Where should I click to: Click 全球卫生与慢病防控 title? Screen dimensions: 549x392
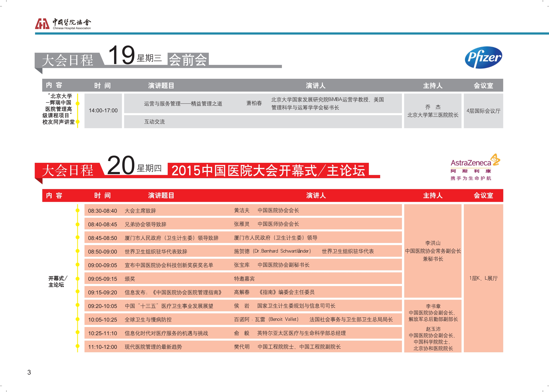[148, 320]
